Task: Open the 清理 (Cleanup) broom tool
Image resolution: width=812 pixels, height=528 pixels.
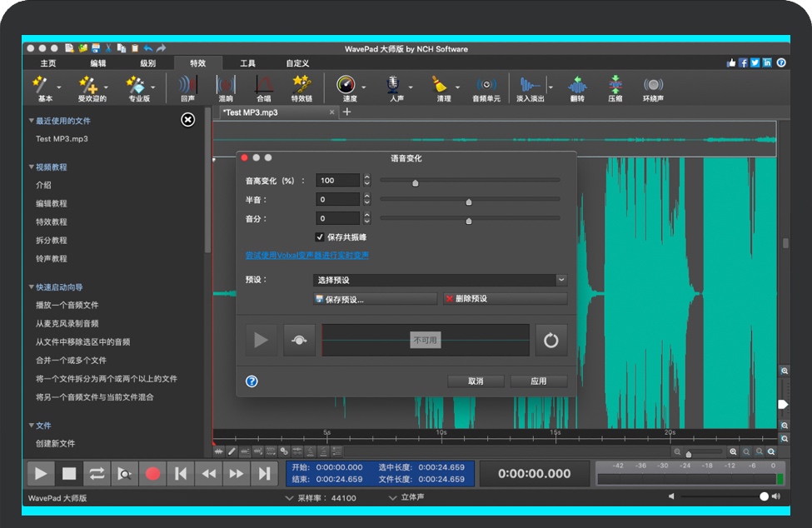Action: 440,87
